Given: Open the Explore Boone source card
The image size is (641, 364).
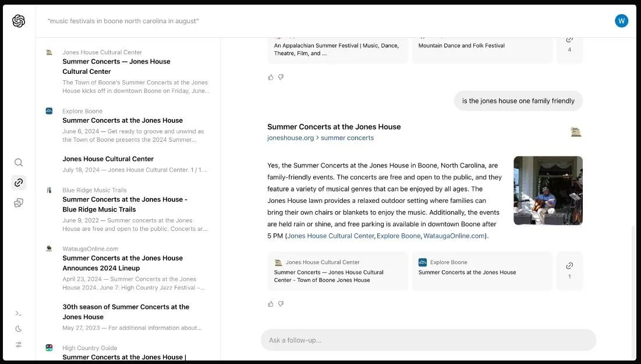Looking at the screenshot, I should [x=483, y=271].
